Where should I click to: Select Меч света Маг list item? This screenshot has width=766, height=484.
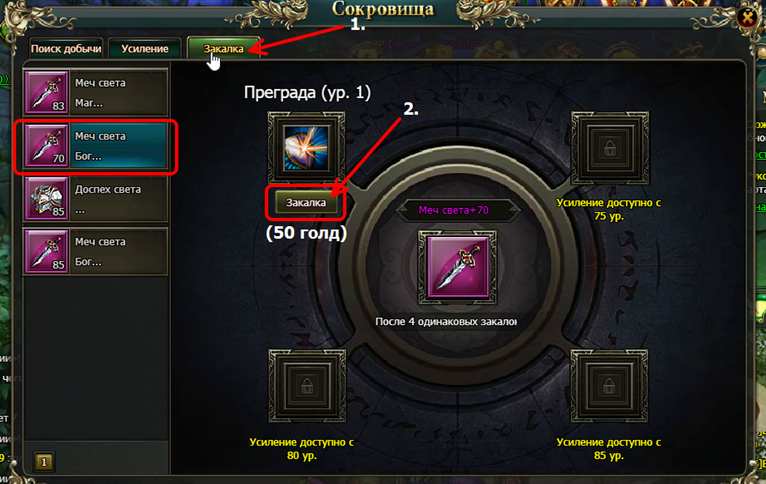click(x=96, y=92)
